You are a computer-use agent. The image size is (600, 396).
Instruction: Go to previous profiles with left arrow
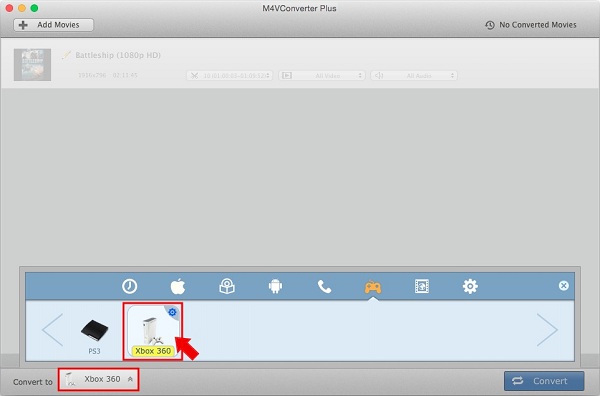[52, 330]
